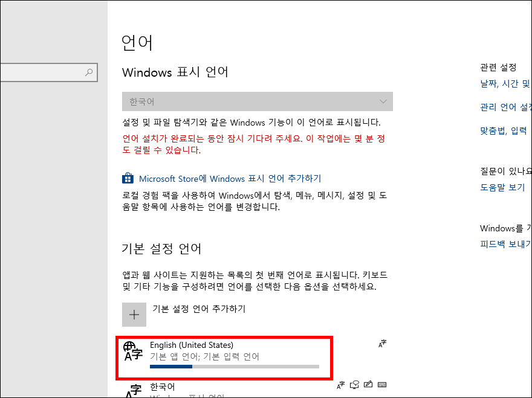Open Microsoft Store Windows display language link

coord(230,179)
